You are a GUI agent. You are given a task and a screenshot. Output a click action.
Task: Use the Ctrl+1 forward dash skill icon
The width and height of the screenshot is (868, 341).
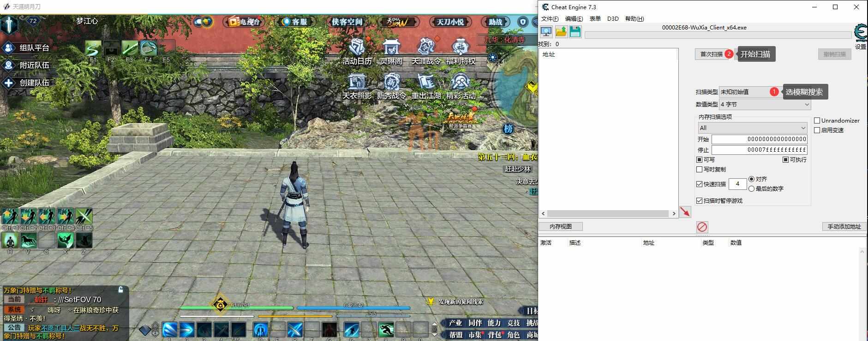point(10,216)
